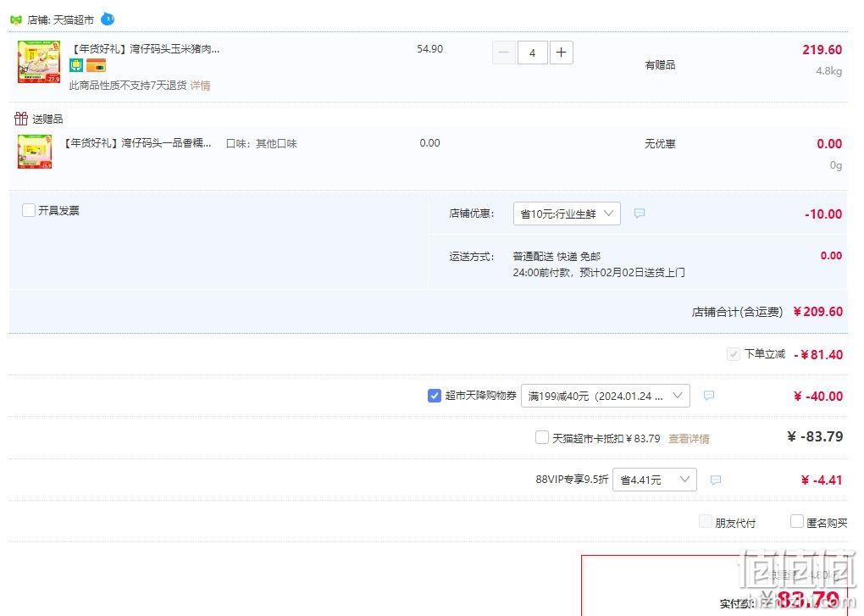This screenshot has width=864, height=616.
Task: Tick the 朋友代付 checkbox
Action: pos(706,521)
